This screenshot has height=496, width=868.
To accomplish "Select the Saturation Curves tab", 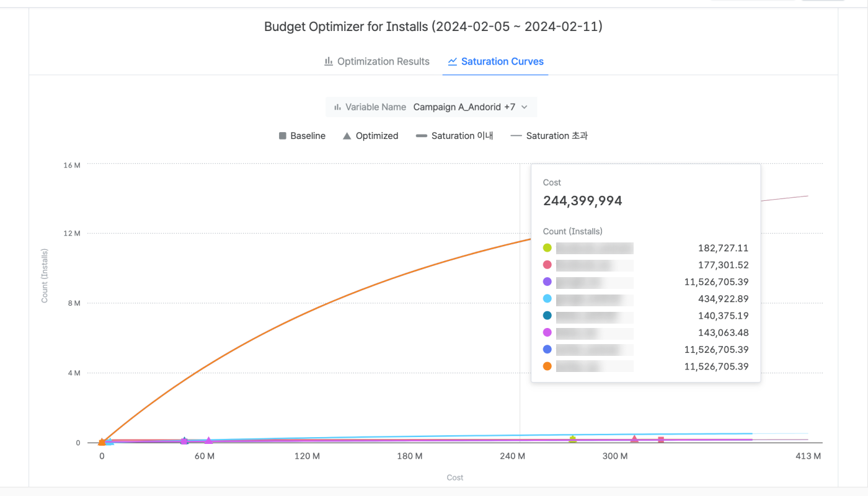I will click(495, 61).
